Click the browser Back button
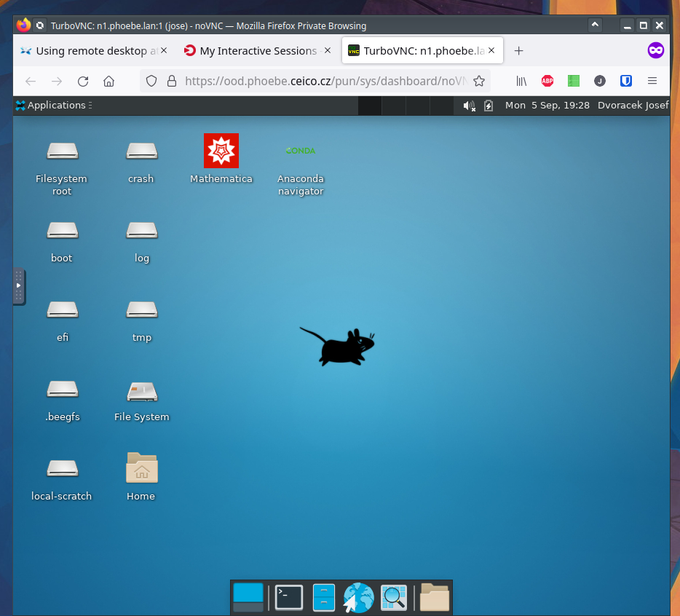Image resolution: width=680 pixels, height=616 pixels. pos(31,81)
